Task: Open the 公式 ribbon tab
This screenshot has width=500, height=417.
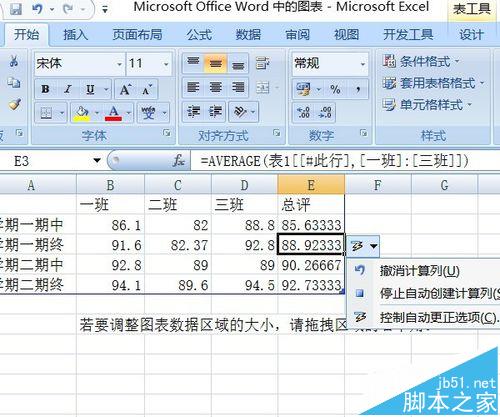Action: pos(199,34)
